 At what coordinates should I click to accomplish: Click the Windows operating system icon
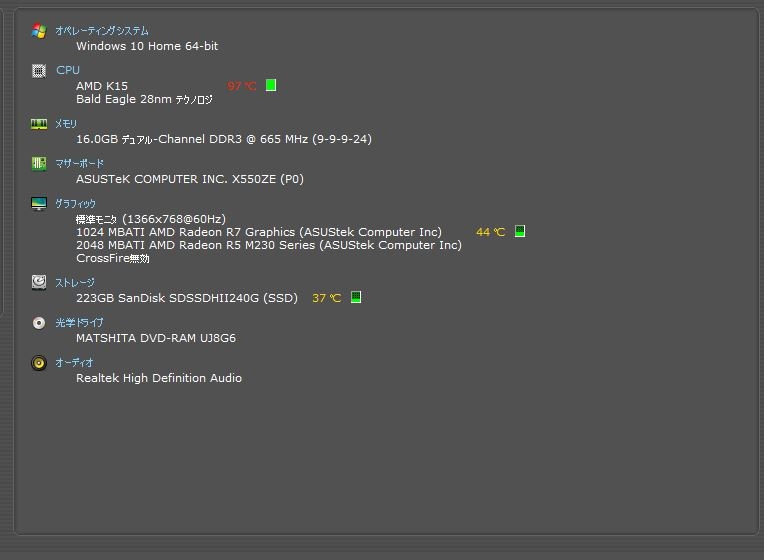coord(39,31)
